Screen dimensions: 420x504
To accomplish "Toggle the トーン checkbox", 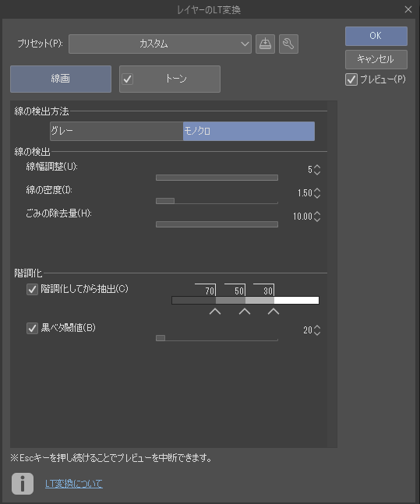I will point(128,79).
